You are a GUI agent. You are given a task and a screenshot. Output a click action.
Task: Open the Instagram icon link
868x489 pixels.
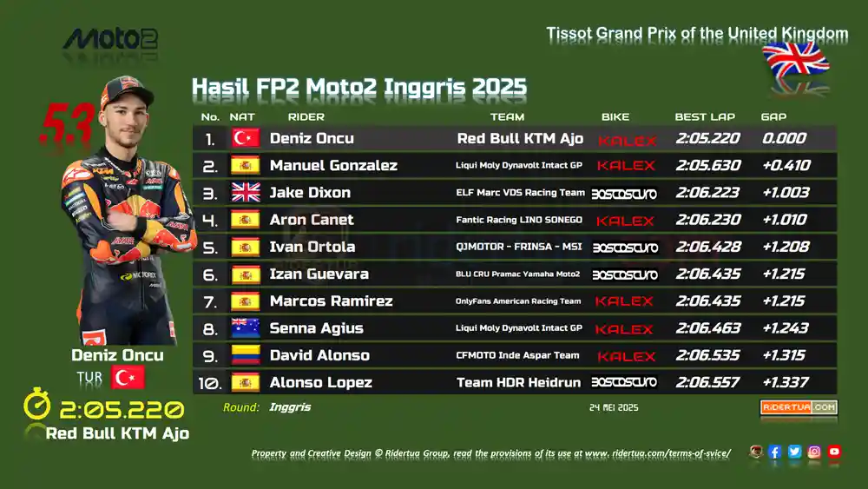click(x=814, y=452)
